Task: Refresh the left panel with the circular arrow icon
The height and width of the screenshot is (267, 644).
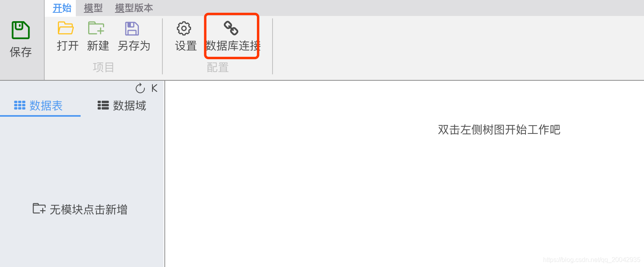Action: (x=140, y=88)
